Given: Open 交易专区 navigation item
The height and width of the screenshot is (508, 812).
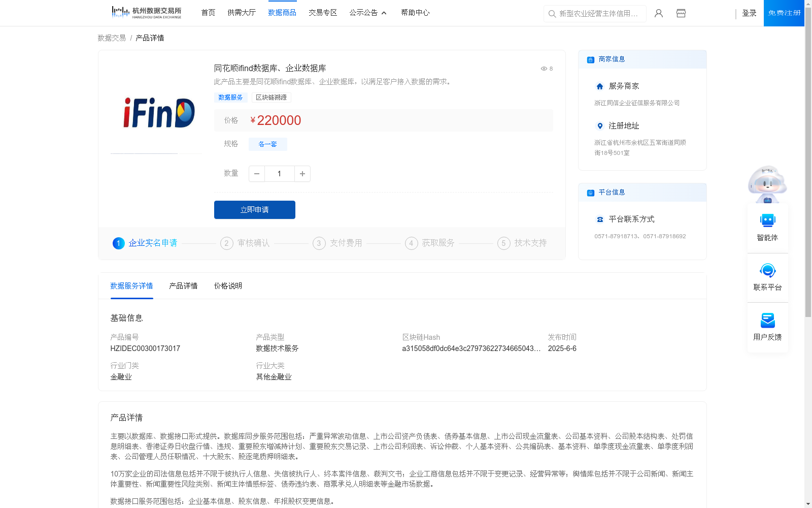Looking at the screenshot, I should 323,13.
